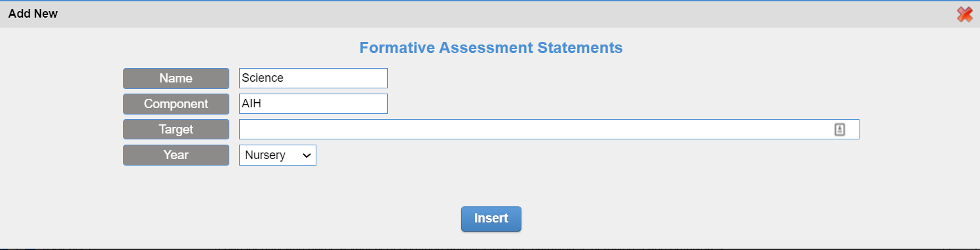Click the gray Name label
This screenshot has width=980, height=250.
point(176,78)
